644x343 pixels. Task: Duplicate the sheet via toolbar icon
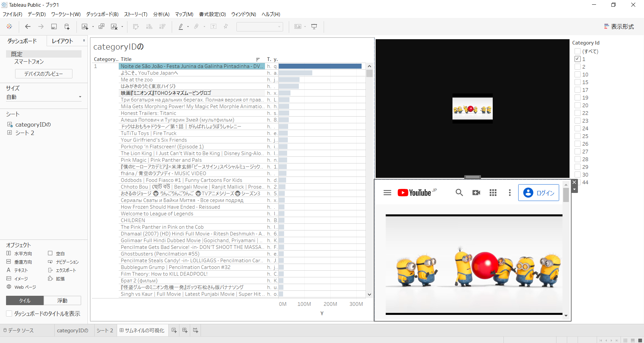coord(102,26)
